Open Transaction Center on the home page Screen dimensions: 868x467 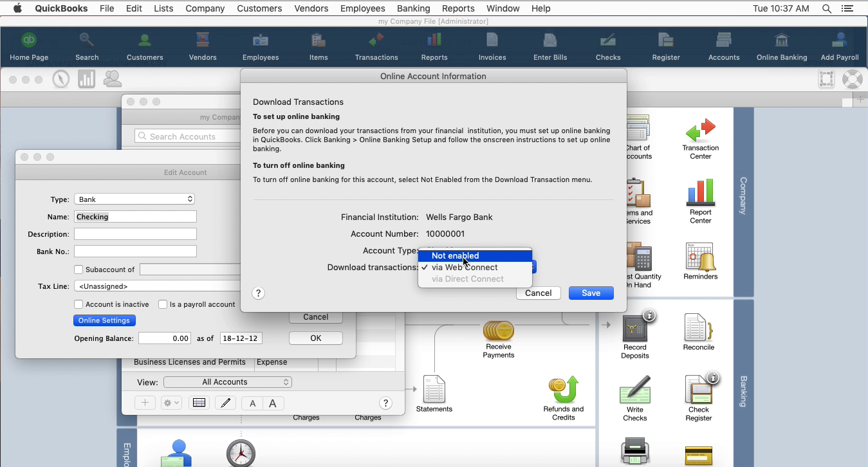coord(700,138)
